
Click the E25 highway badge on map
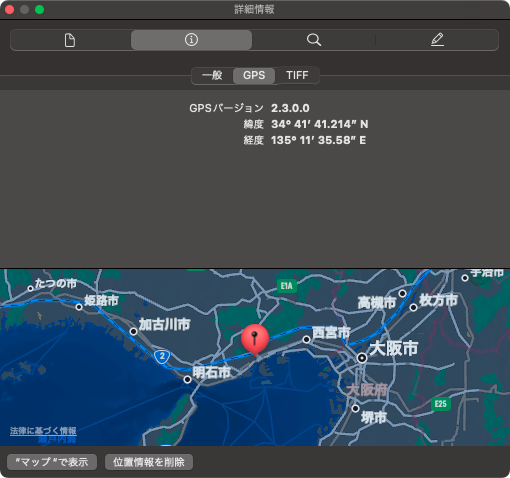441,404
